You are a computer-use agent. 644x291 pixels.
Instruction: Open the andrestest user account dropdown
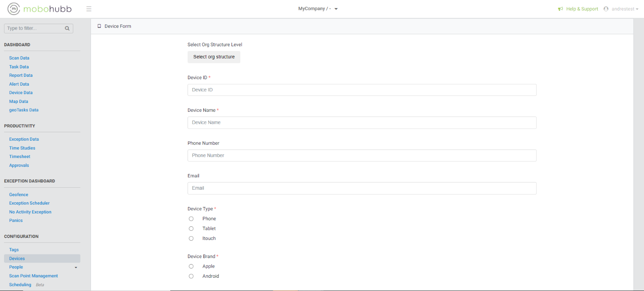625,9
